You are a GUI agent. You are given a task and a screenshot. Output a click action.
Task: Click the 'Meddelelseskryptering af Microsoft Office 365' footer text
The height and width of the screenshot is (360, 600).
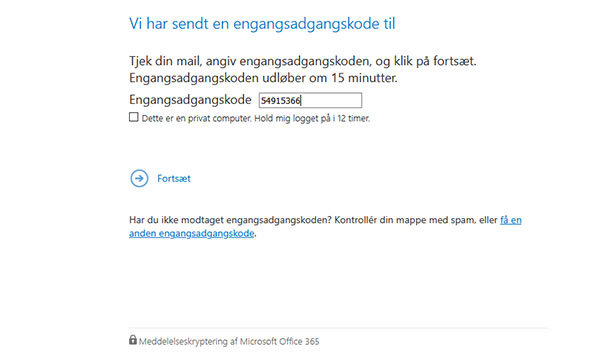[x=229, y=341]
